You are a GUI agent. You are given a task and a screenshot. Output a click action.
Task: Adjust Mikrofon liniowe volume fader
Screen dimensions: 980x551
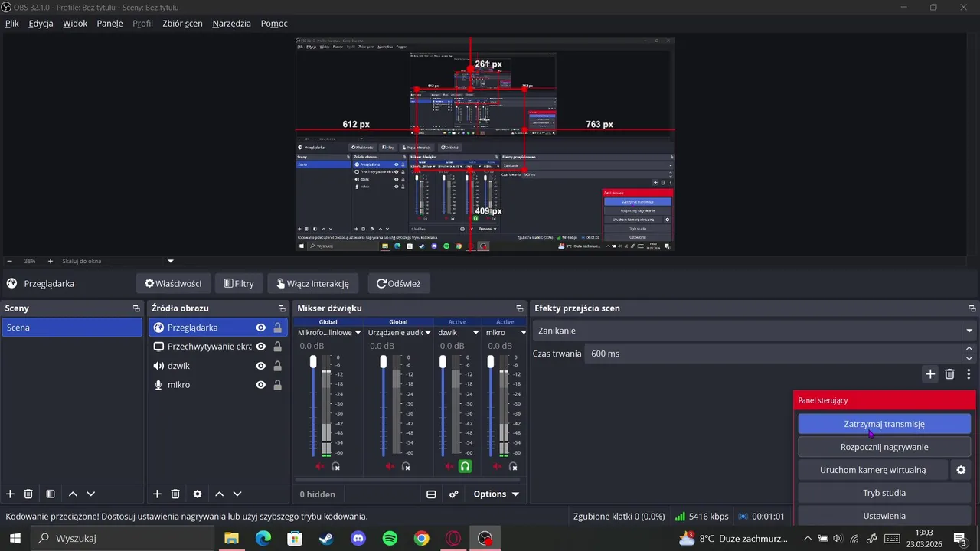(x=313, y=361)
